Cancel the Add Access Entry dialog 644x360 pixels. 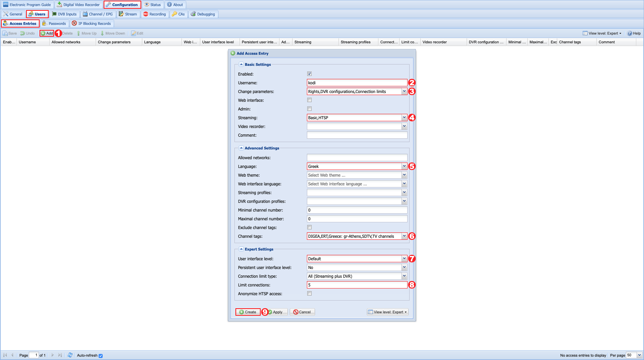(x=302, y=312)
